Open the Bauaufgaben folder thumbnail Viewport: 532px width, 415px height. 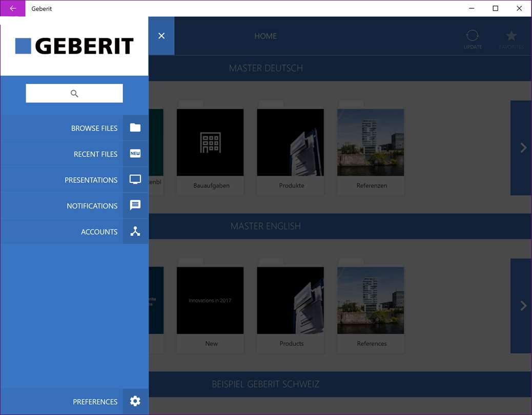tap(210, 142)
